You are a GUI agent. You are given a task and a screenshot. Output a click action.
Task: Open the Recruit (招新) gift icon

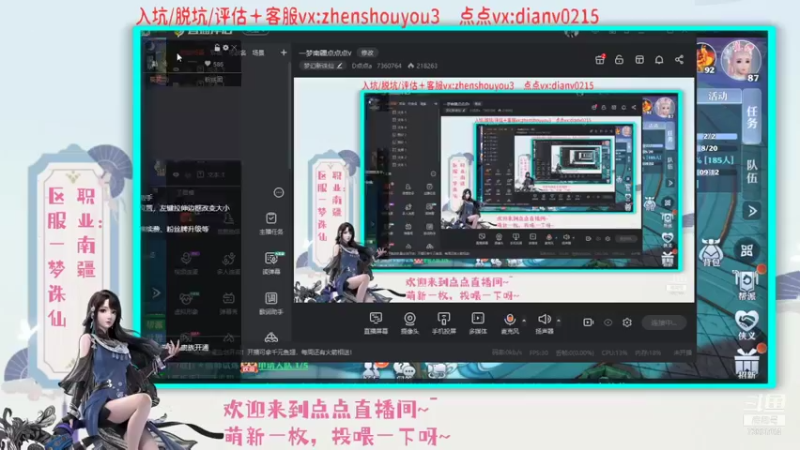(746, 363)
